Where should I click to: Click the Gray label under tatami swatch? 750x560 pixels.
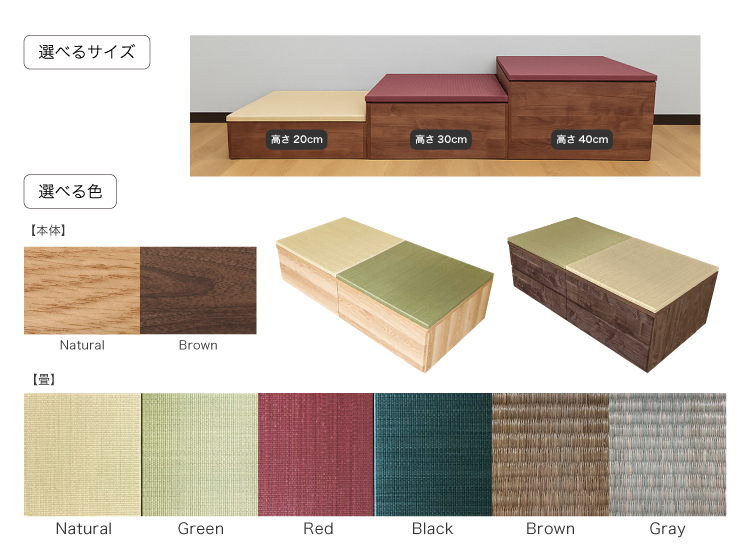[667, 529]
